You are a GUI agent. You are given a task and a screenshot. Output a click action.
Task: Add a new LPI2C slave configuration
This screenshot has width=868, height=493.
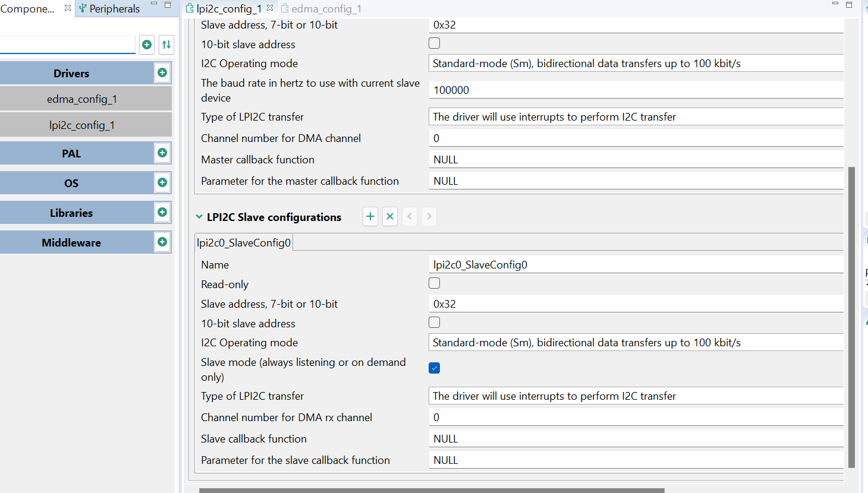pyautogui.click(x=370, y=216)
